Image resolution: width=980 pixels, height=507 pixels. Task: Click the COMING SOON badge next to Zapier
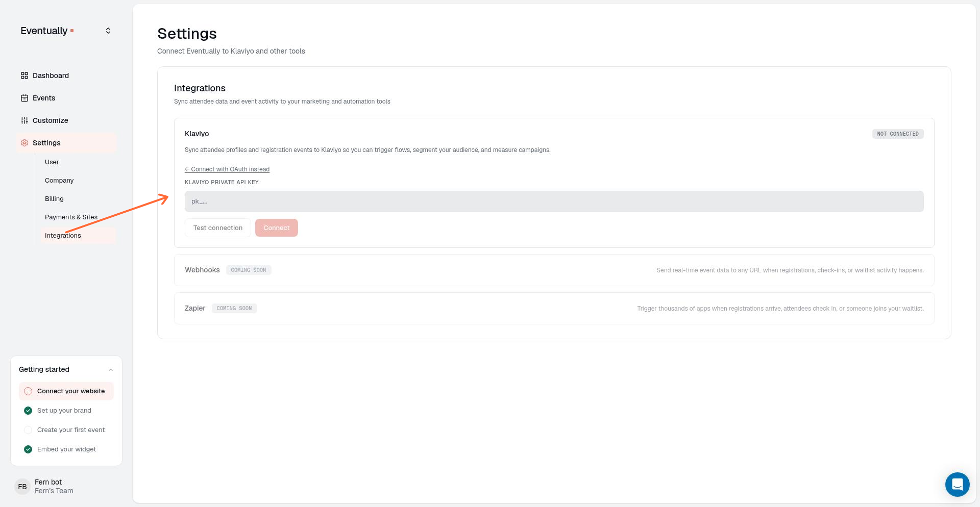[234, 309]
